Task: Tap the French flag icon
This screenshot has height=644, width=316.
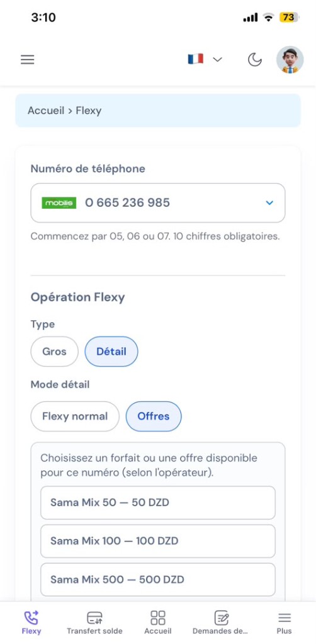Action: (x=196, y=59)
